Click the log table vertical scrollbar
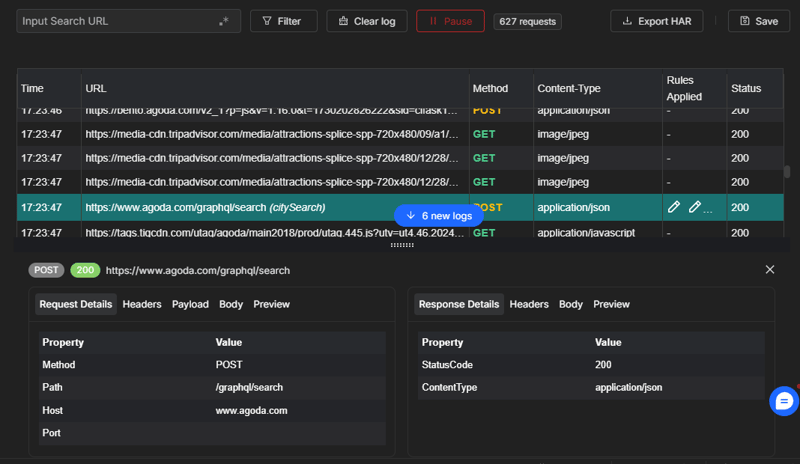This screenshot has height=464, width=800. pos(787,172)
